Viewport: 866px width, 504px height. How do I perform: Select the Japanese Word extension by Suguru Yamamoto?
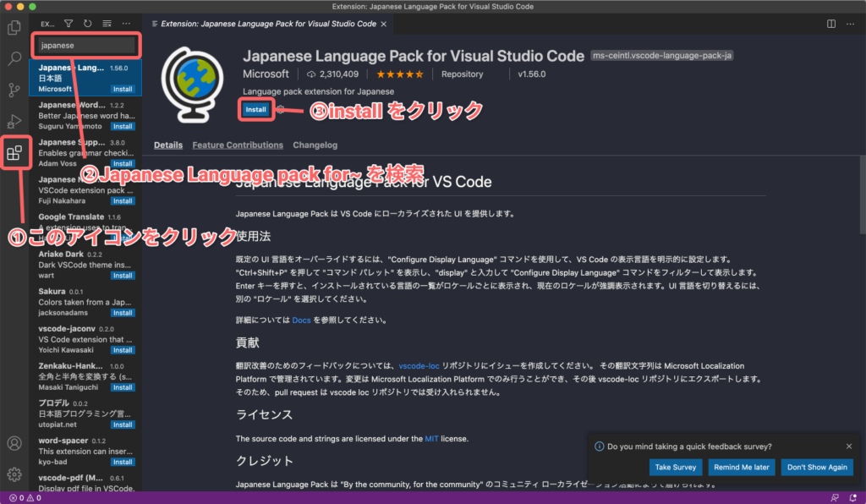[85, 115]
